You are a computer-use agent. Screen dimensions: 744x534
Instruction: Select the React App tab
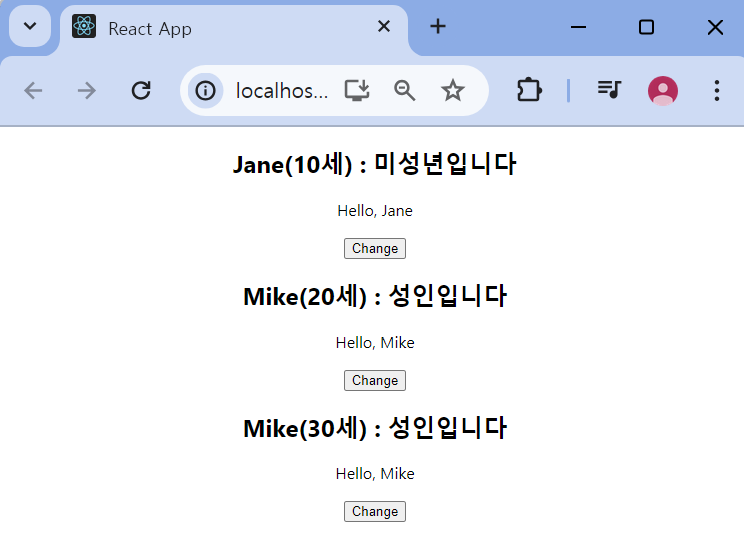[x=233, y=28]
